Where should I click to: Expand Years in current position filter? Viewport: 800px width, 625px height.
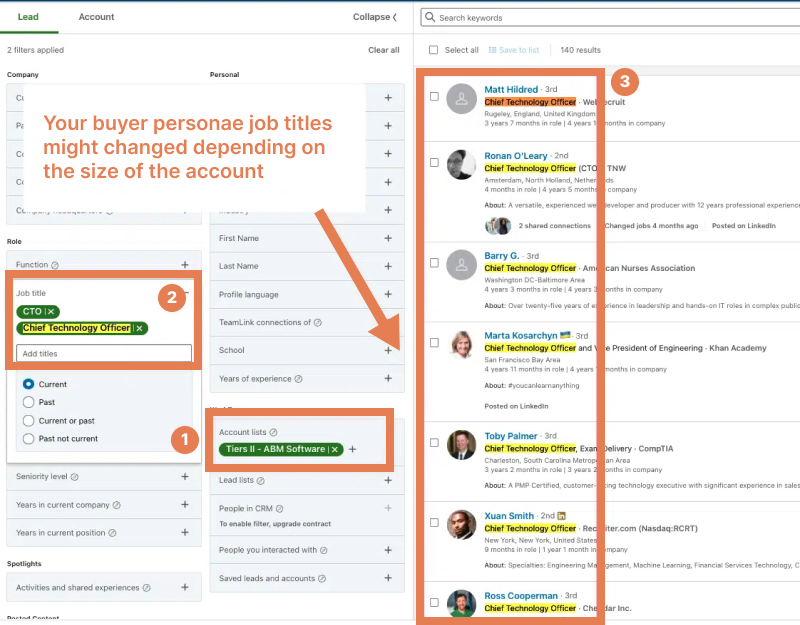[x=185, y=532]
